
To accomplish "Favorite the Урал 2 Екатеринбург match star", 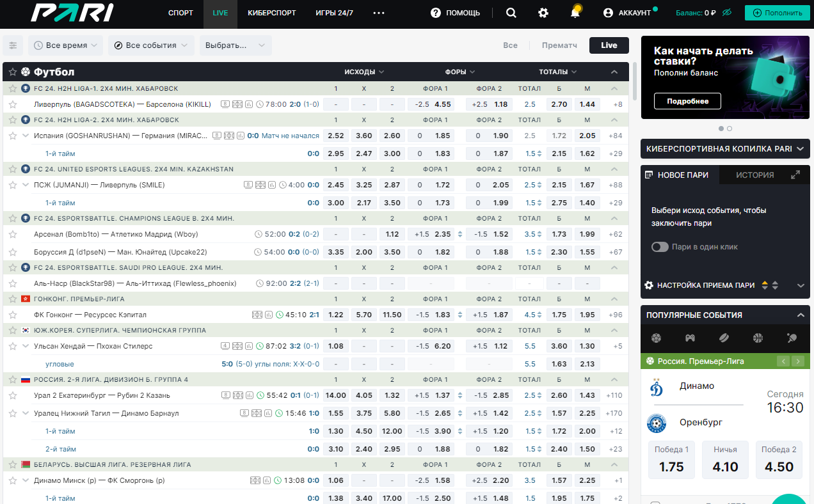I will point(13,395).
